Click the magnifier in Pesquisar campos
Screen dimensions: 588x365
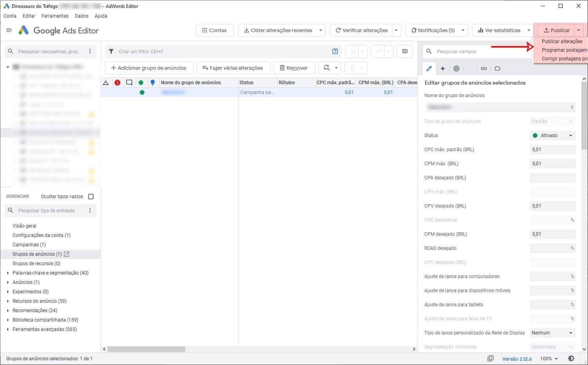pyautogui.click(x=429, y=51)
